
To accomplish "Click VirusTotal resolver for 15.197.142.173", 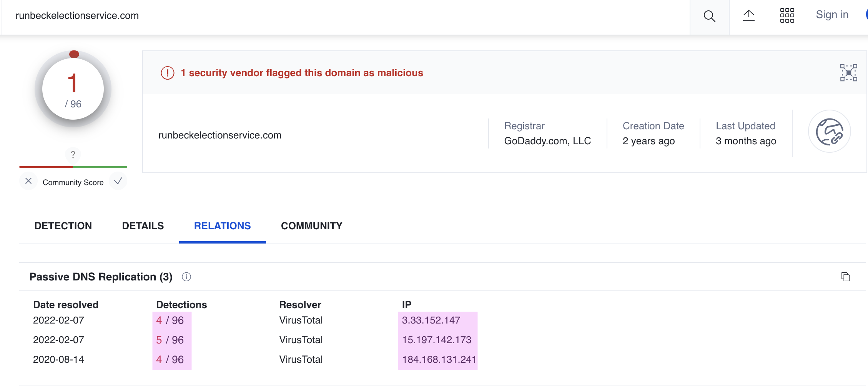I will pyautogui.click(x=301, y=340).
